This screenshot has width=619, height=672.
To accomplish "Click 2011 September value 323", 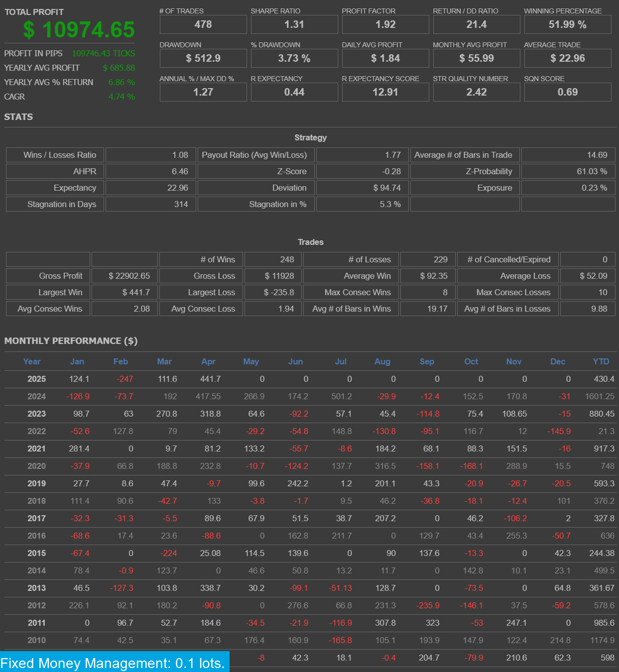I will tap(433, 623).
